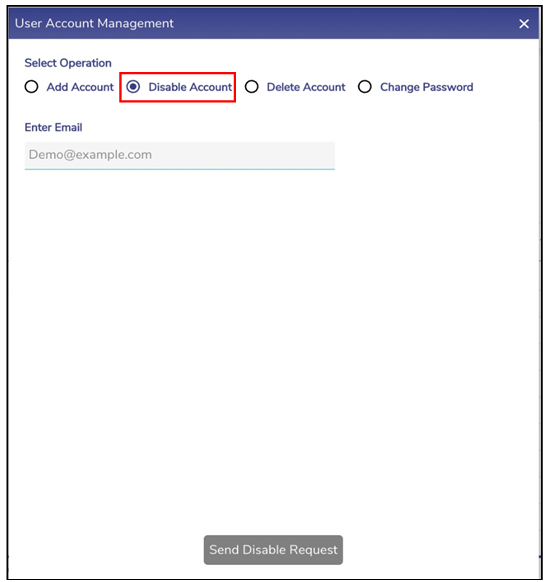Close the User Account Management dialog

tap(524, 24)
